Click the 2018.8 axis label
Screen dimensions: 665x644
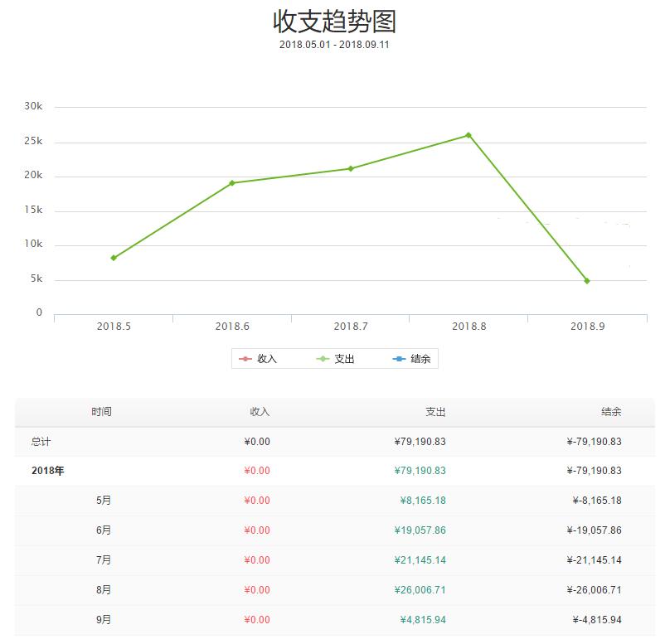469,326
